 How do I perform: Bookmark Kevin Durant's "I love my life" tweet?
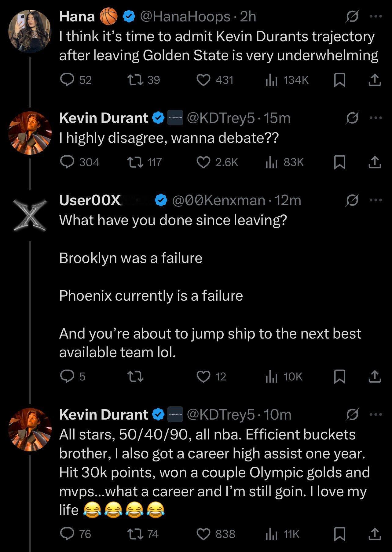pyautogui.click(x=339, y=534)
